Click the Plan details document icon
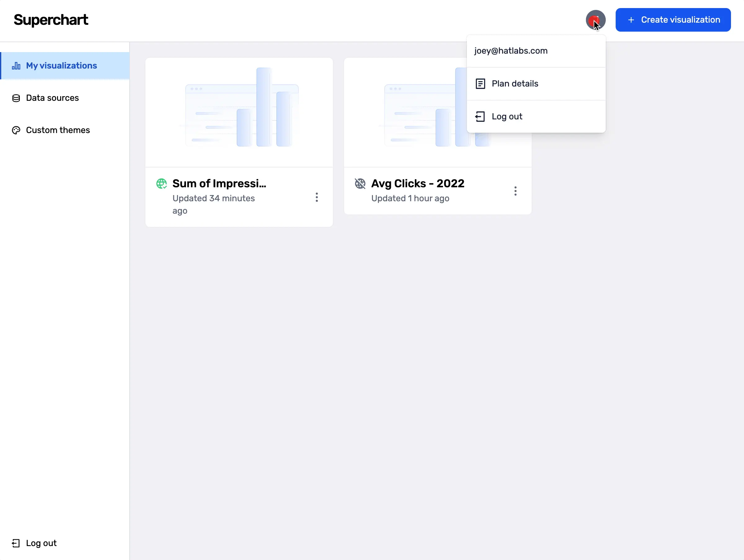Viewport: 744px width, 560px height. tap(480, 84)
